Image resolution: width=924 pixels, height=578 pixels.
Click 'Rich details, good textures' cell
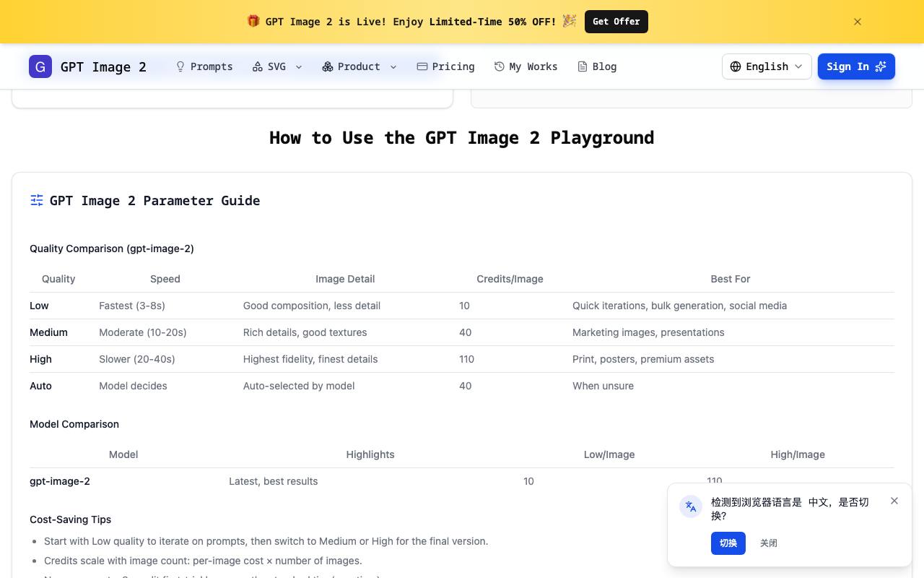point(305,332)
